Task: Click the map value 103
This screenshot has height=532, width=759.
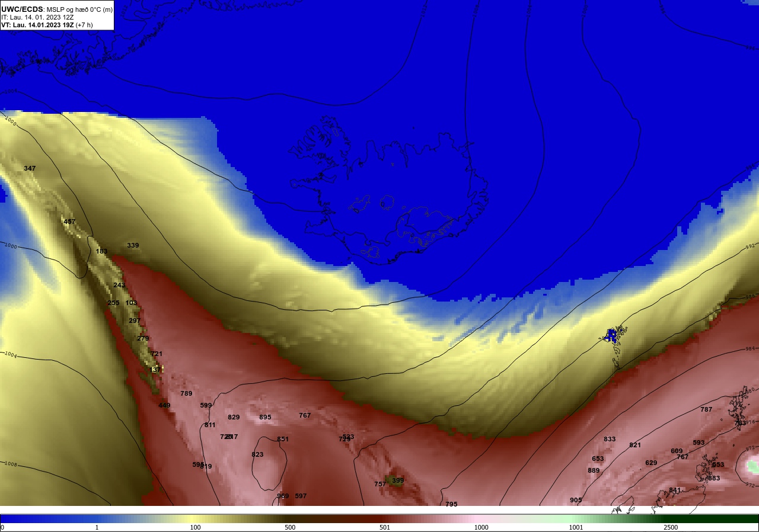Action: pos(131,303)
